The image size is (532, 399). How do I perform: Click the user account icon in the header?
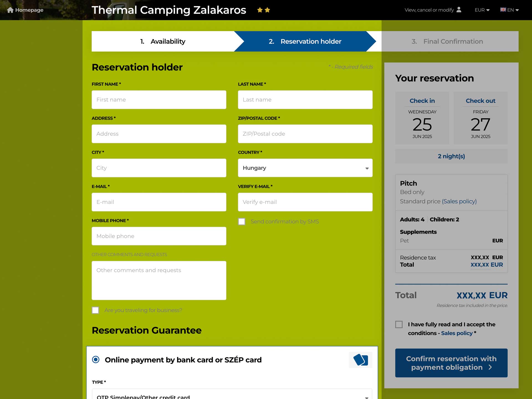[x=459, y=10]
